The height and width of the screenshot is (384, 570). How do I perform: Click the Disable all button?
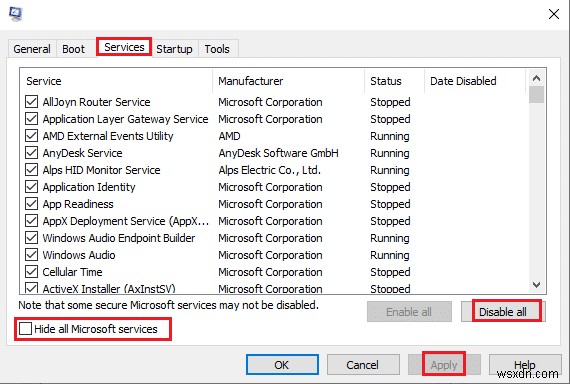point(503,312)
